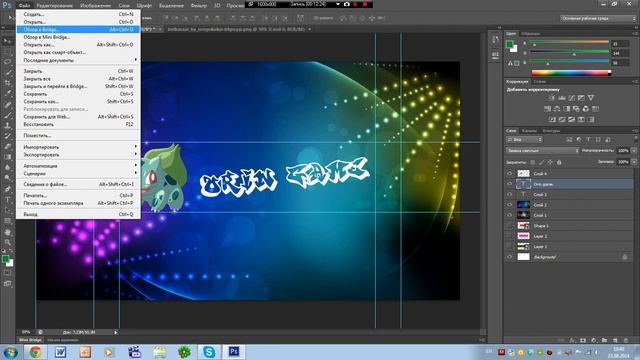Viewport: 640px width, 360px height.
Task: Open the Редактирование menu
Action: coord(54,6)
